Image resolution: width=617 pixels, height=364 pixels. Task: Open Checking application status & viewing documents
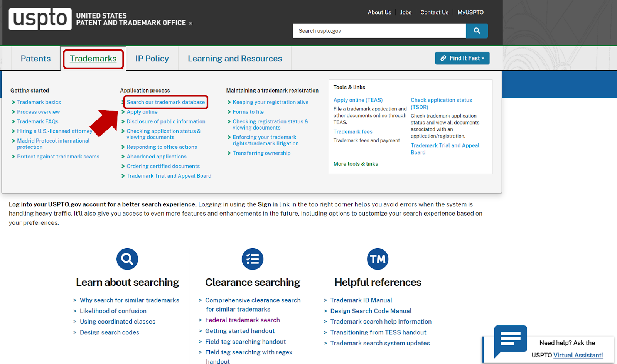click(x=164, y=134)
